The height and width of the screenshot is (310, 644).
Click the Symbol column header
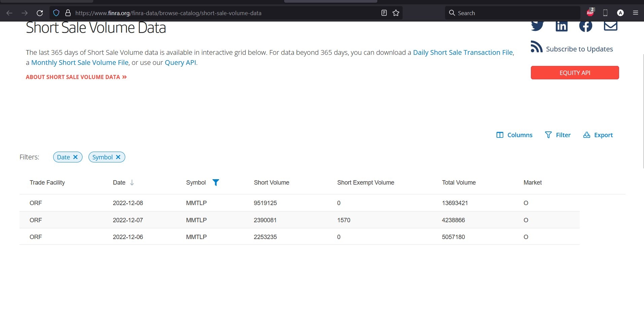pyautogui.click(x=196, y=183)
